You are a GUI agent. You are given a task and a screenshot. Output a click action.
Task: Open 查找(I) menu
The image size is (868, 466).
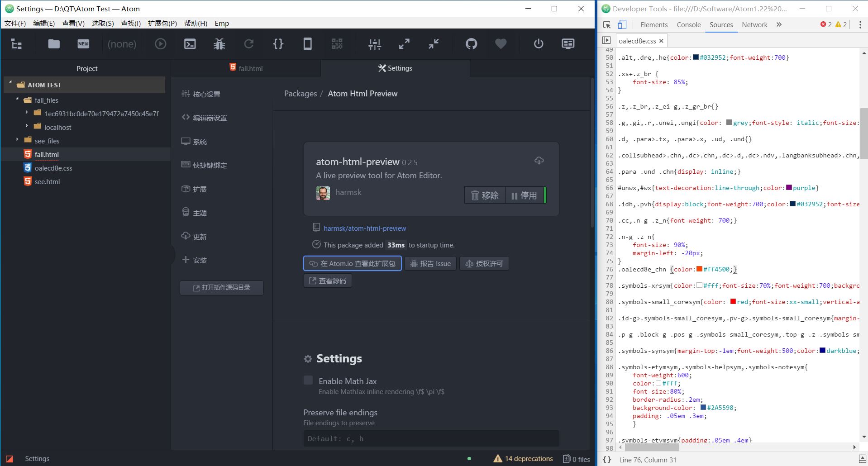[x=131, y=24]
